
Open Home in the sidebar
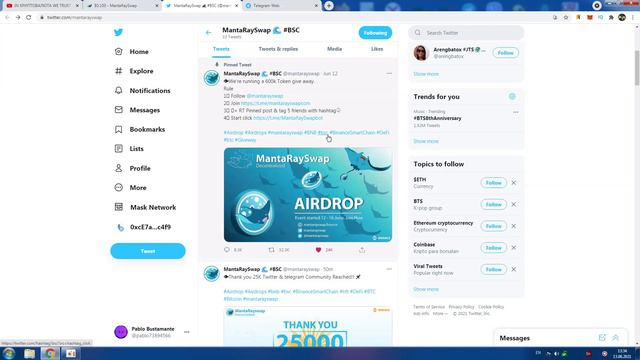131,52
